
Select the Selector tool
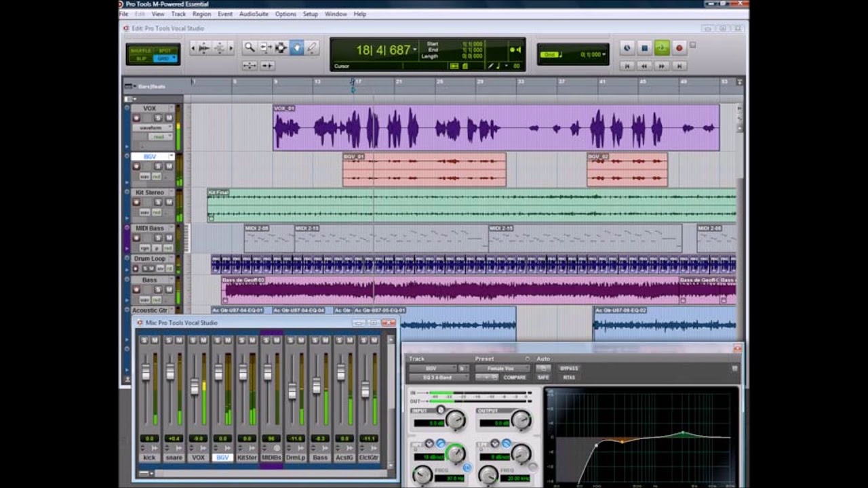coord(281,47)
